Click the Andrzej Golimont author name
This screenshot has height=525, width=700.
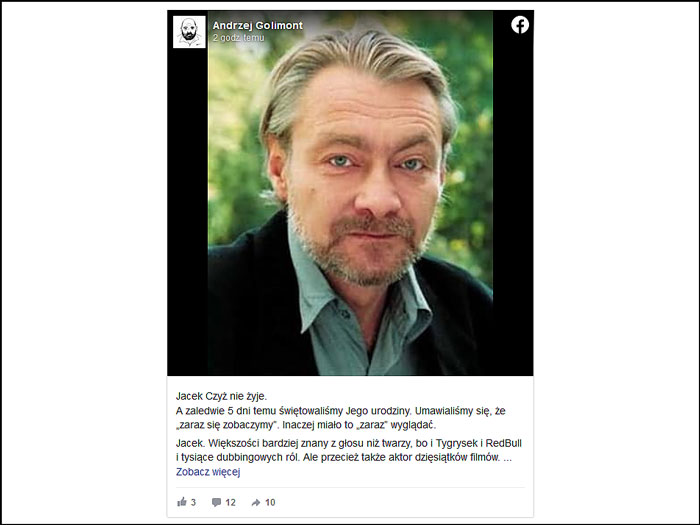[258, 25]
